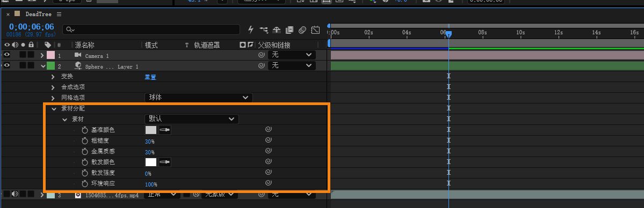Pick the eyedropper next to 基准颜色 swatch
This screenshot has width=644, height=208.
[165, 130]
